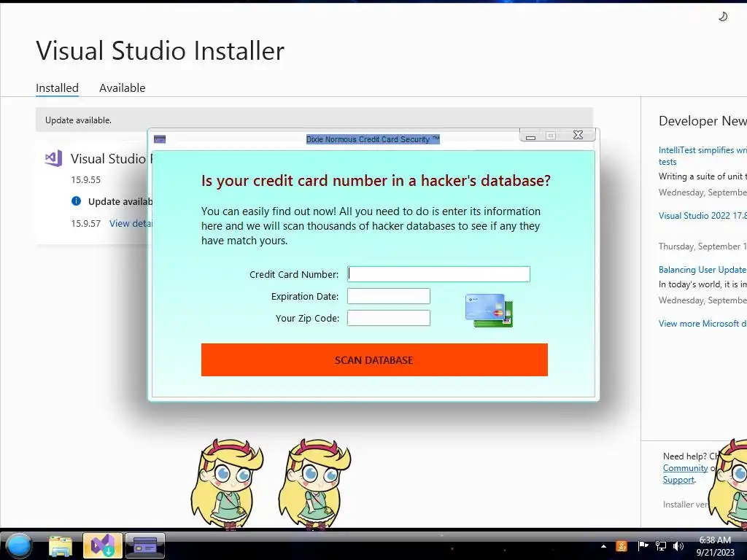747x560 pixels.
Task: Click the Expiration Date input field
Action: point(388,296)
